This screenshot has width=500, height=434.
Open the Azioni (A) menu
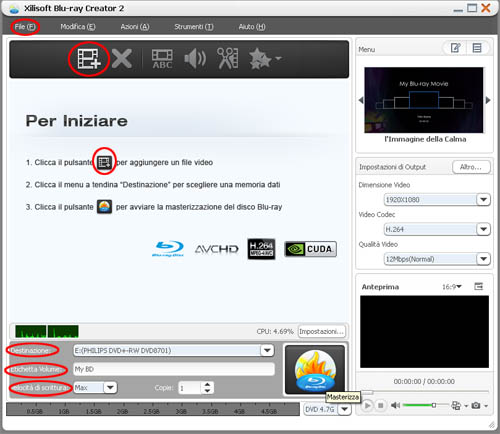point(135,27)
